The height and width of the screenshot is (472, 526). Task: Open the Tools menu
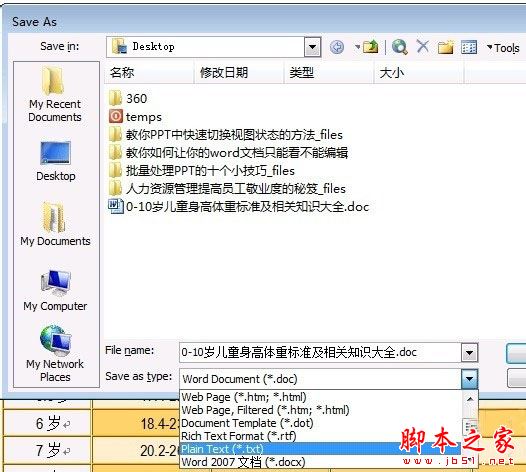coord(503,48)
